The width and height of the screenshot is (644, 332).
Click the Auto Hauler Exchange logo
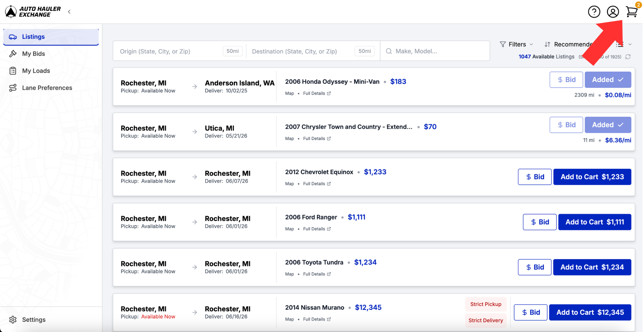[x=33, y=12]
